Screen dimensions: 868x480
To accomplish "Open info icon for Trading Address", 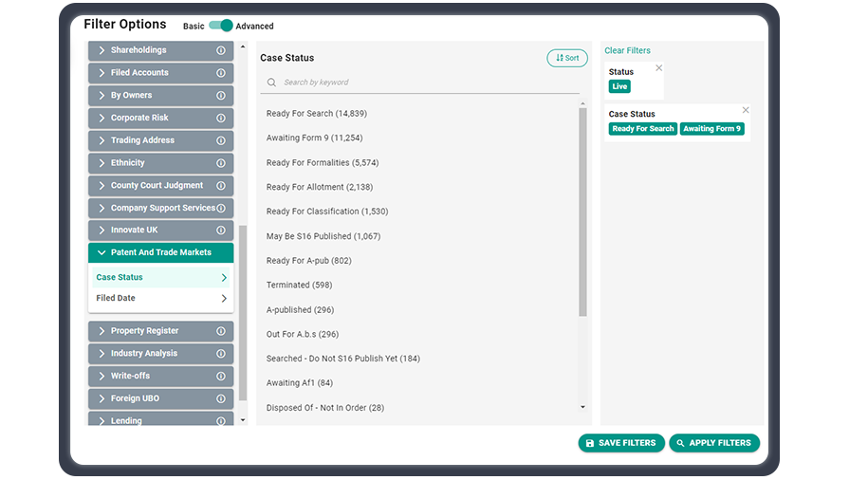I will click(x=221, y=140).
